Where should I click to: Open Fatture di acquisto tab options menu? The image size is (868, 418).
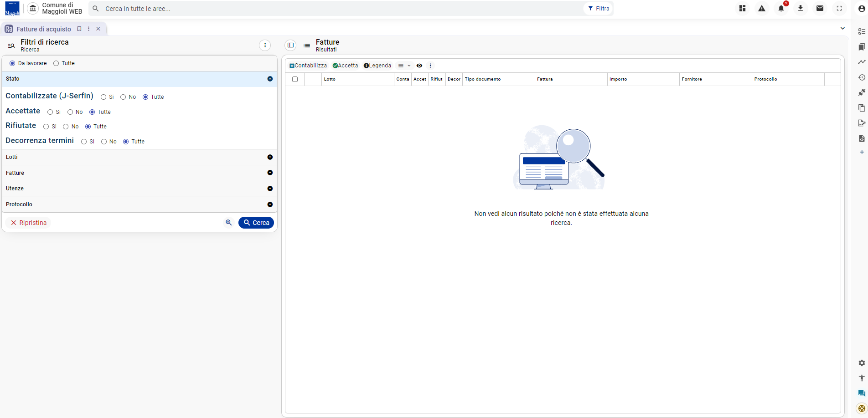pyautogui.click(x=89, y=29)
